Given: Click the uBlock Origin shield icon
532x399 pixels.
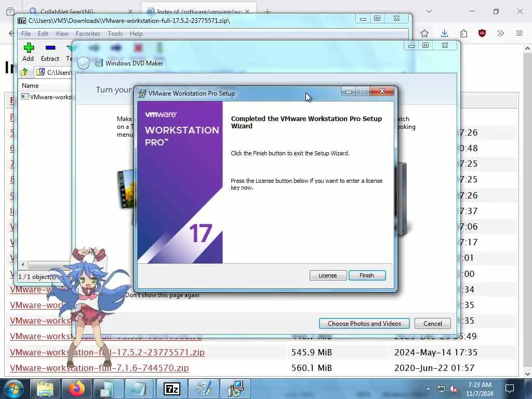Looking at the screenshot, I should tap(482, 33).
